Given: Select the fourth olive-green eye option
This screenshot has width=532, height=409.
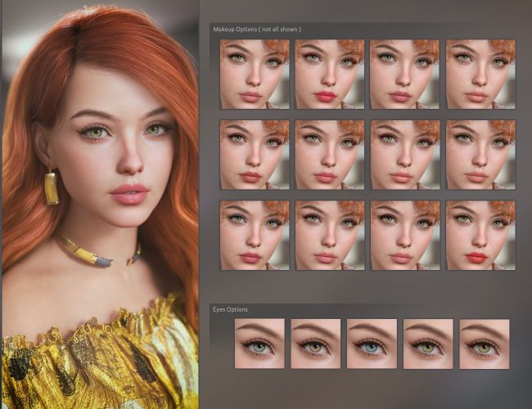Looking at the screenshot, I should pyautogui.click(x=428, y=344).
